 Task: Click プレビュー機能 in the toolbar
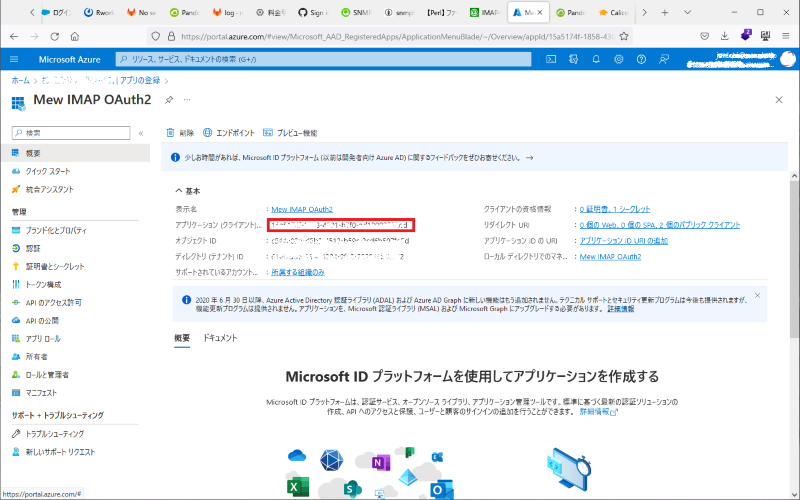click(290, 132)
